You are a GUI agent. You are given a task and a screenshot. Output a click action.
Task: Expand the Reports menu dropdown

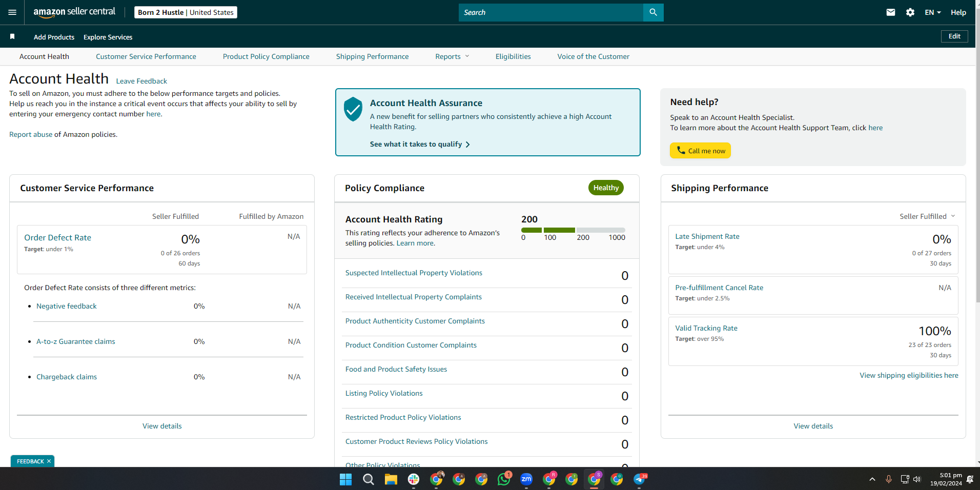(x=452, y=56)
